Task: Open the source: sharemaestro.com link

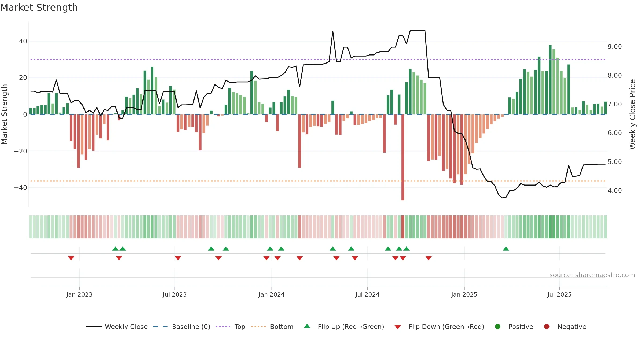Action: (592, 275)
